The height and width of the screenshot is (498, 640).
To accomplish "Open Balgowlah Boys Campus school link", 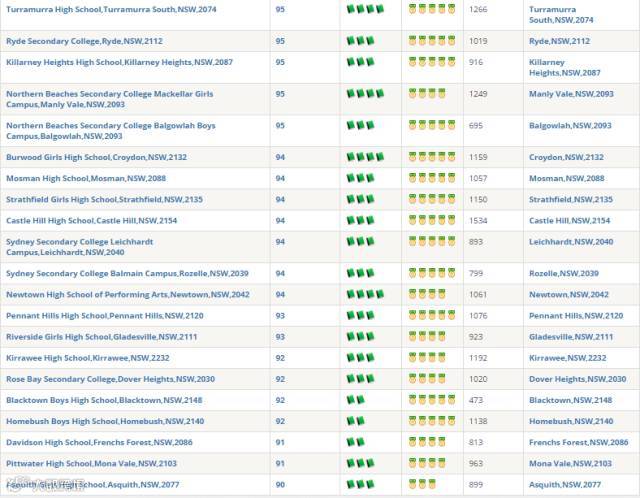I will click(x=111, y=131).
